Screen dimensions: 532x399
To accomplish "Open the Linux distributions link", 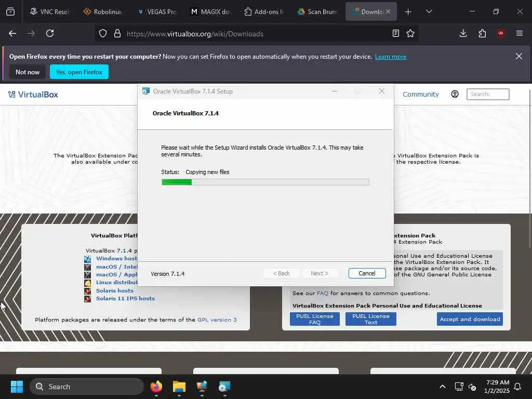I will click(x=117, y=282).
